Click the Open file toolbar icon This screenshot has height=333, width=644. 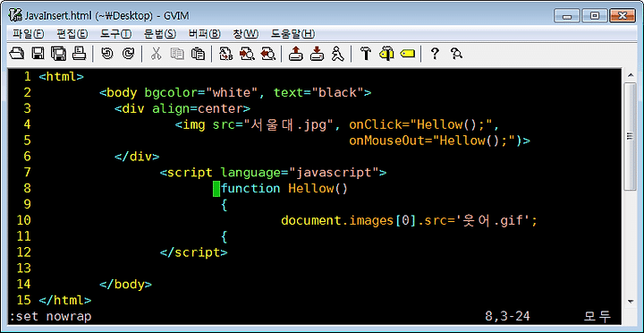17,54
